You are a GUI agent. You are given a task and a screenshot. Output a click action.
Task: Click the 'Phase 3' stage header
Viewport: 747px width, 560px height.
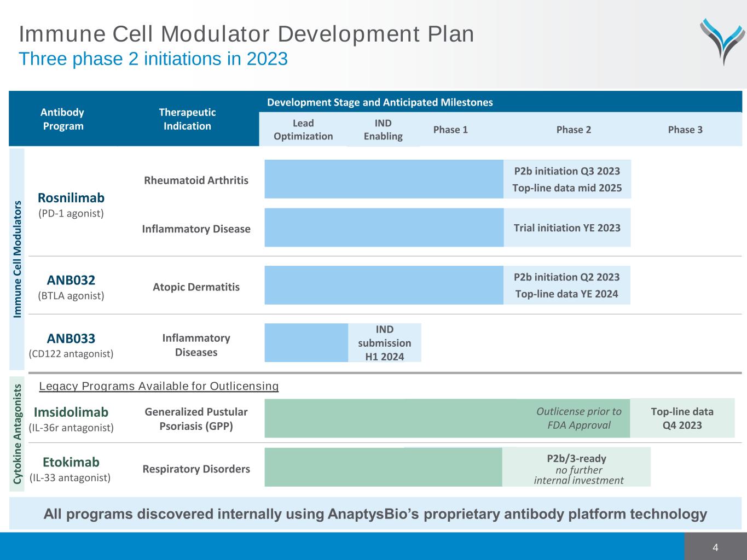(685, 130)
